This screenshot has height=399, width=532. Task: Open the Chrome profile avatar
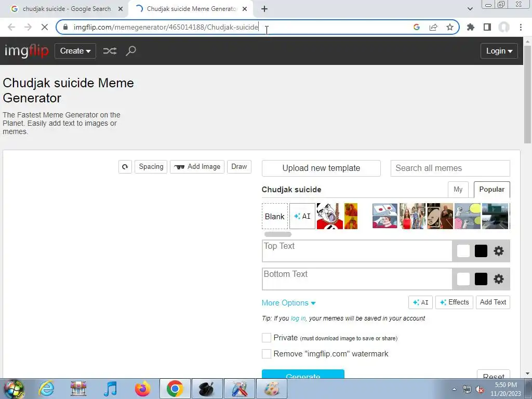[504, 27]
